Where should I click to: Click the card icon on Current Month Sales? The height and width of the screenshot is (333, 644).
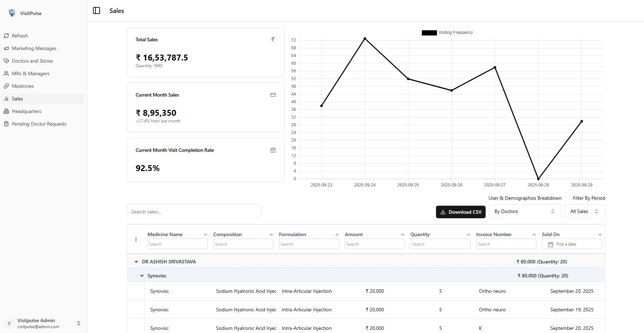tap(273, 95)
